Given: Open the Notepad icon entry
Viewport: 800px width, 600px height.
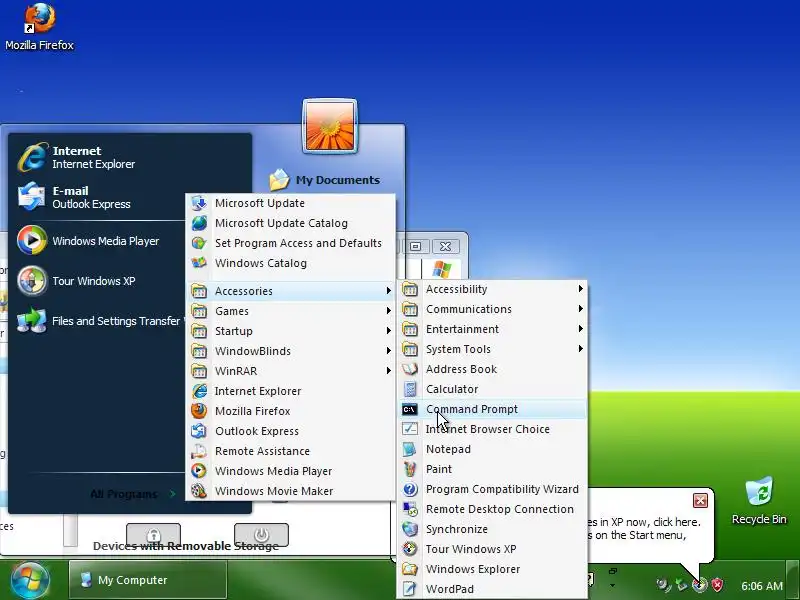Looking at the screenshot, I should [x=410, y=449].
